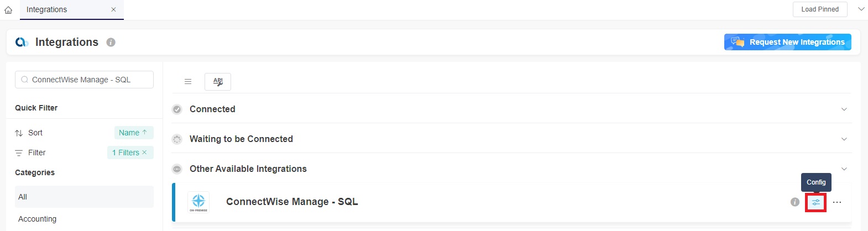Open the three-dots menu for ConnectWise Manage

(x=837, y=202)
